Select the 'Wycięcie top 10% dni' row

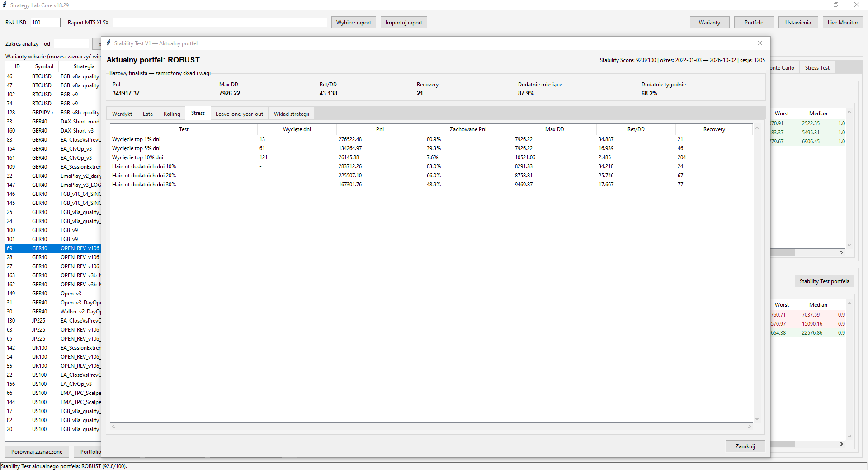(431, 157)
